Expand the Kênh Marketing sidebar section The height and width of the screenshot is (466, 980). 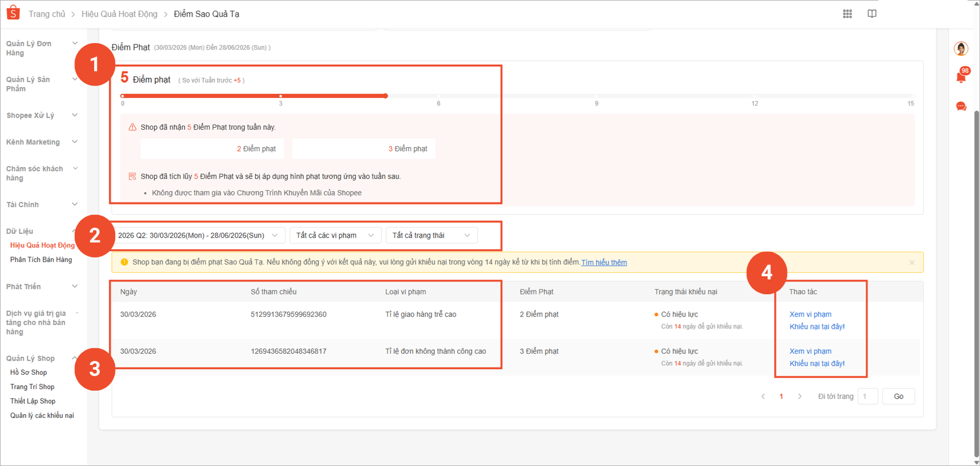pyautogui.click(x=42, y=142)
